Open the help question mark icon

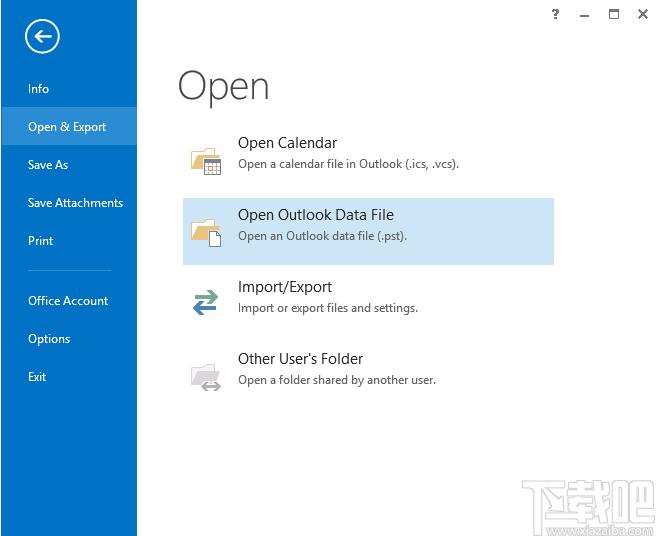point(555,14)
